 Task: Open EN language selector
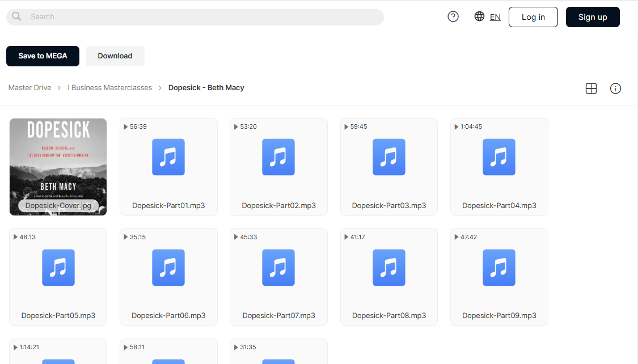495,17
